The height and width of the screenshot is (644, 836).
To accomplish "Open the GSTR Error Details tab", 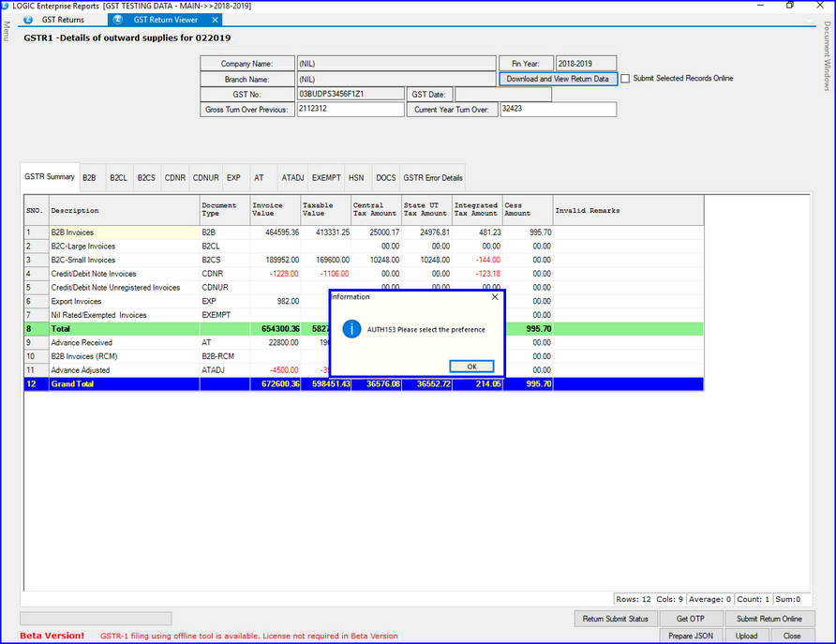I will tap(432, 178).
